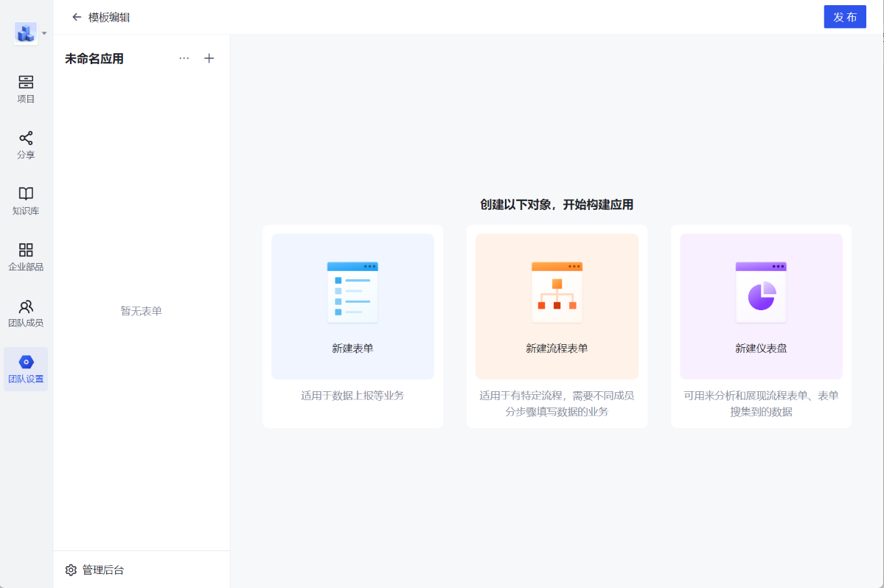The height and width of the screenshot is (588, 884).
Task: Click the 模板编辑 title text
Action: 109,17
